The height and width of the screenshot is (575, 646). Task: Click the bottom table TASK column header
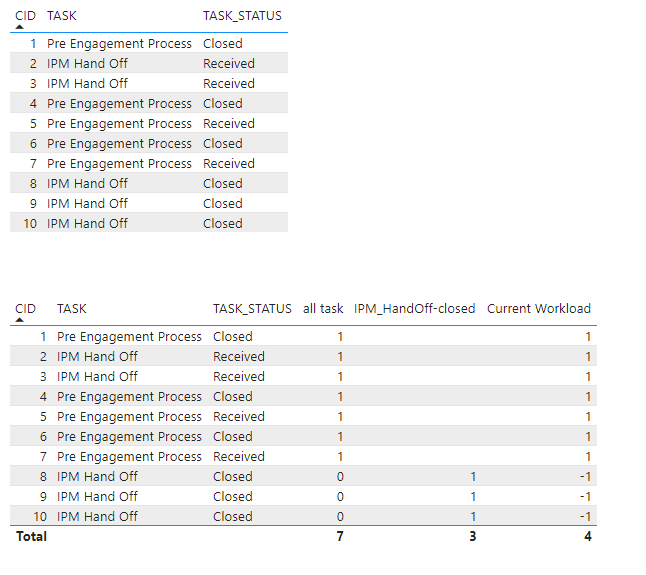72,309
